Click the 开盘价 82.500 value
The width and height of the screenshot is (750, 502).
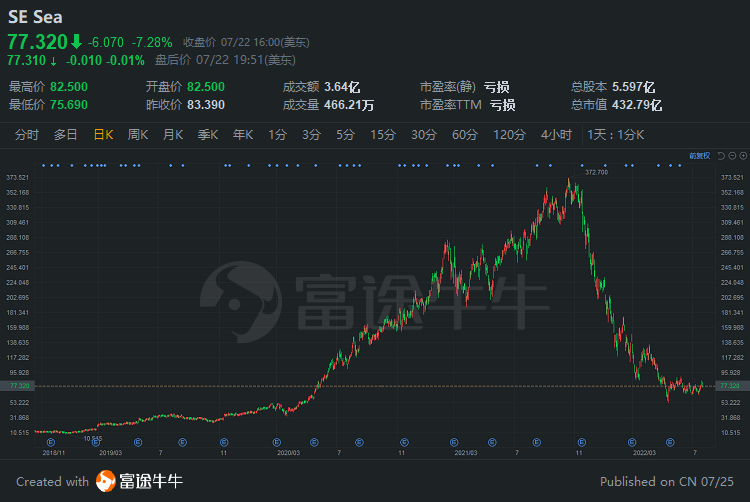coord(206,87)
